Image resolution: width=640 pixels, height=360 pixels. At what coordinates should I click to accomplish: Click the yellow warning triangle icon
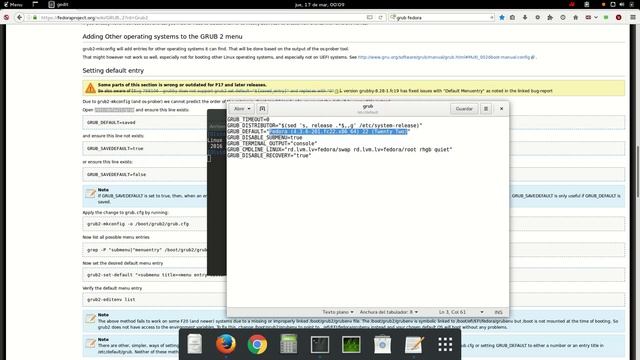pyautogui.click(x=90, y=88)
